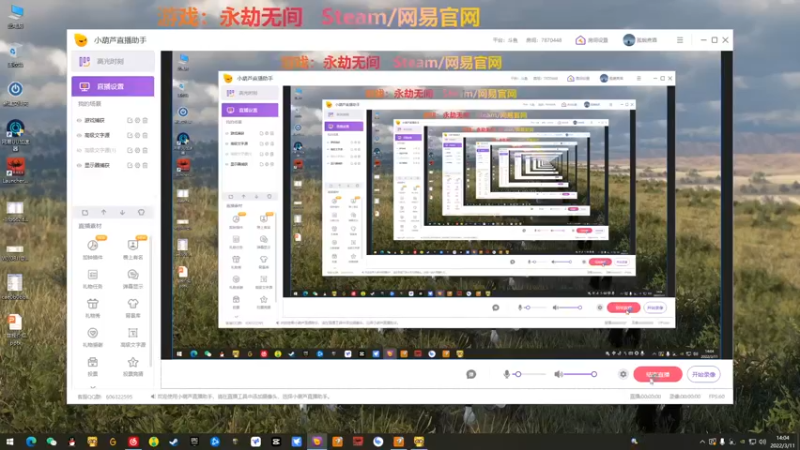Mute the microphone icon
This screenshot has width=800, height=450.
click(507, 374)
